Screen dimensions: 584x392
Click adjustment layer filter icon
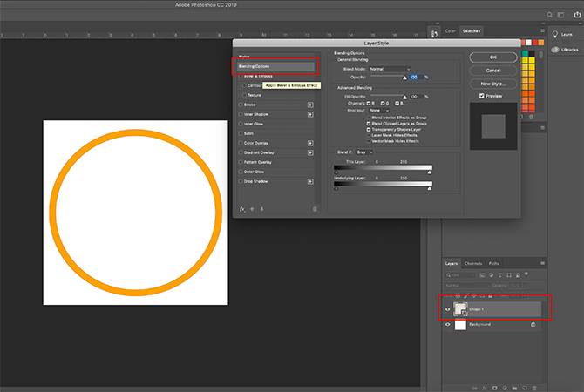[492, 275]
